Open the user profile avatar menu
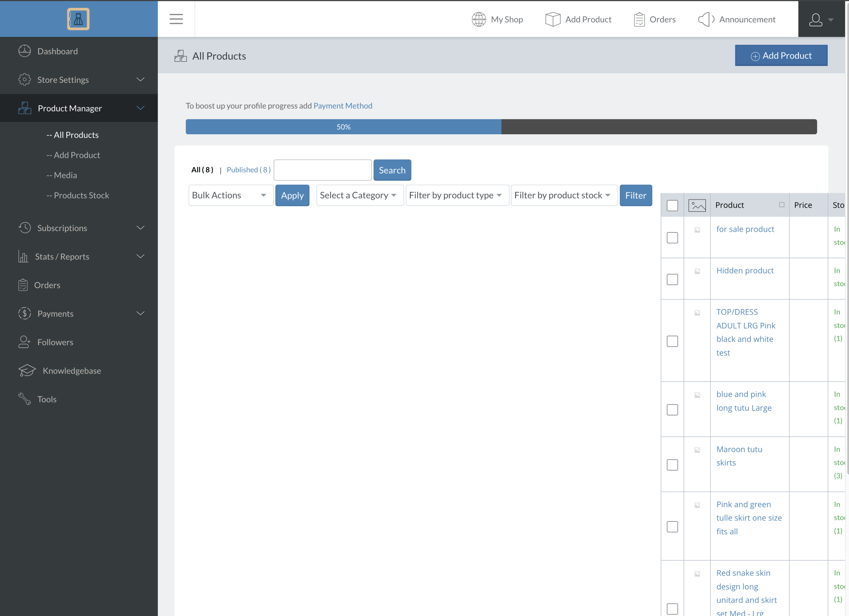This screenshot has height=616, width=849. [x=816, y=20]
